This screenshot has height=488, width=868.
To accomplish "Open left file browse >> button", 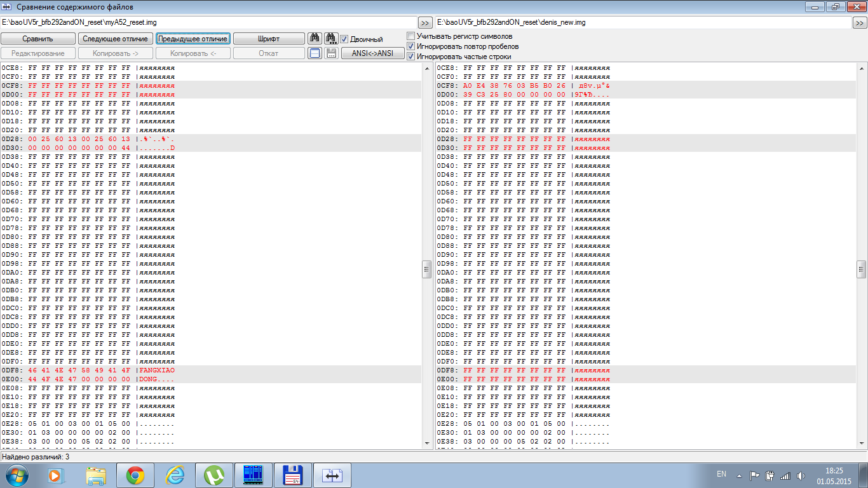I will pos(426,23).
